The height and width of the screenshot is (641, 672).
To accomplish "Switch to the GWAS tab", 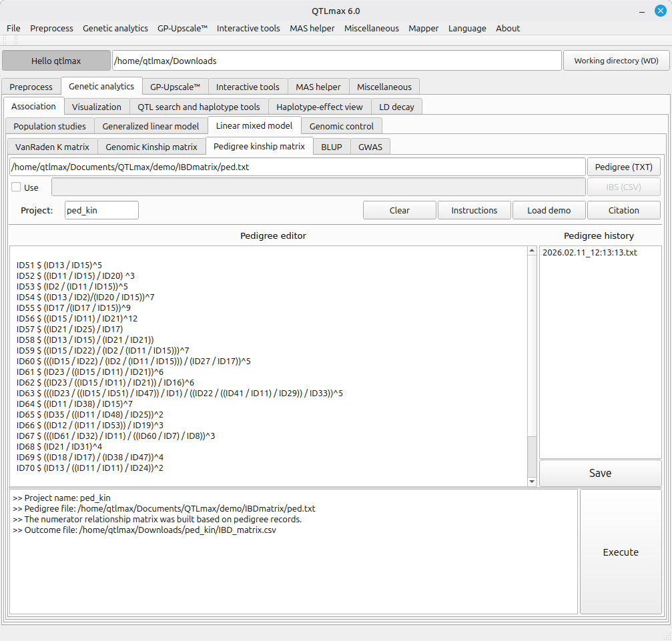I will (370, 147).
